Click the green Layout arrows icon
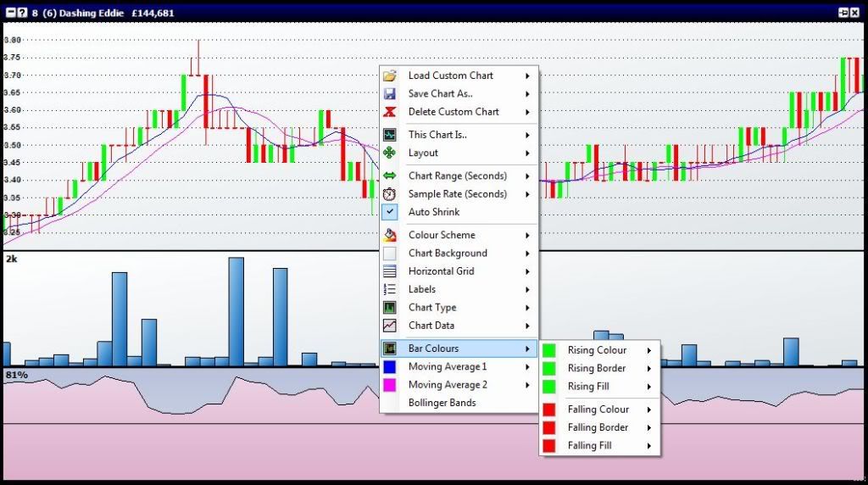 (390, 153)
